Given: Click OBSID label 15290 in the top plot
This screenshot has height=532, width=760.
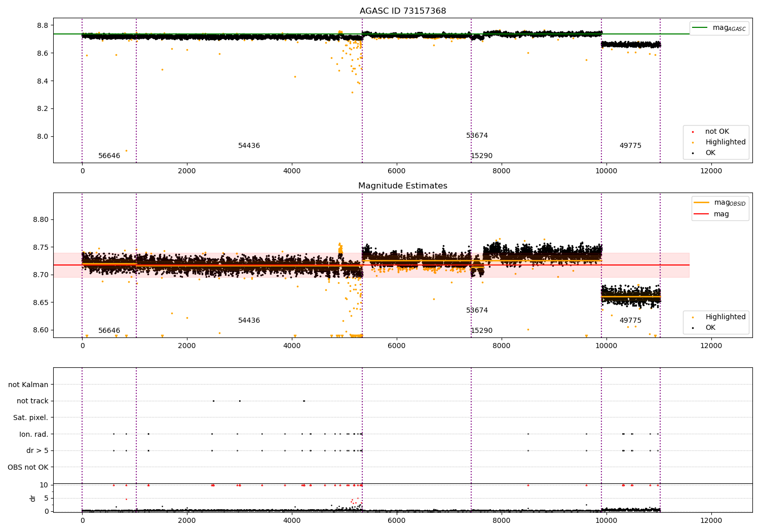Looking at the screenshot, I should click(481, 156).
